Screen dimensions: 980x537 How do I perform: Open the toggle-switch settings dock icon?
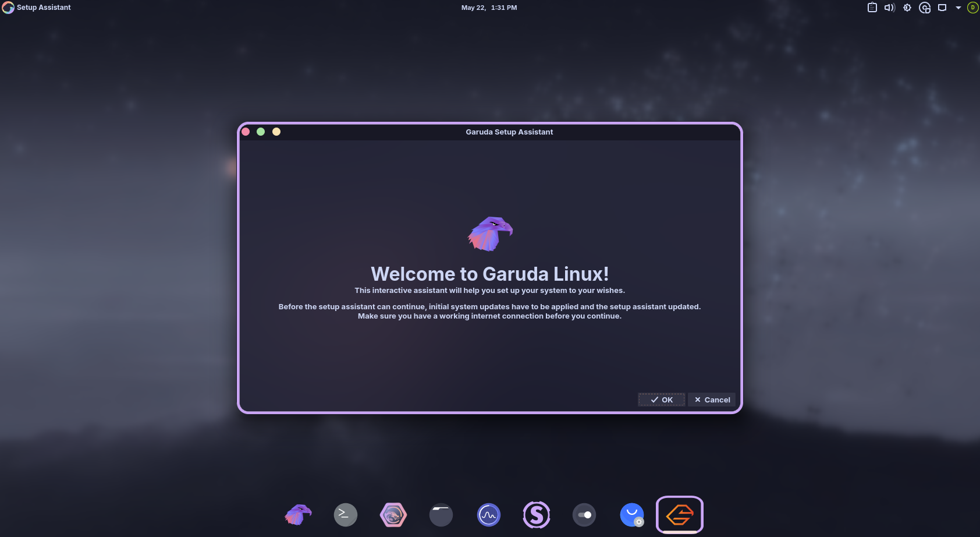pos(584,515)
